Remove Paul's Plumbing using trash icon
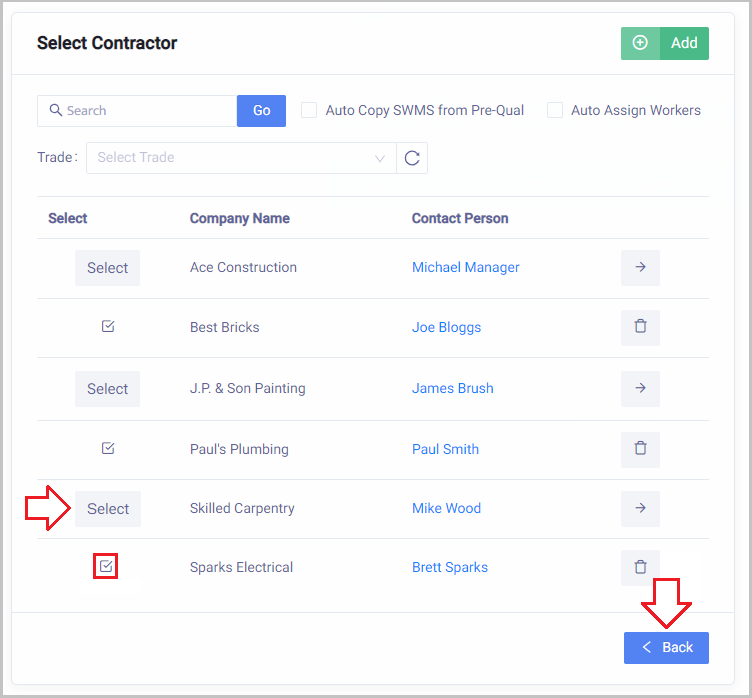752x698 pixels. click(640, 449)
